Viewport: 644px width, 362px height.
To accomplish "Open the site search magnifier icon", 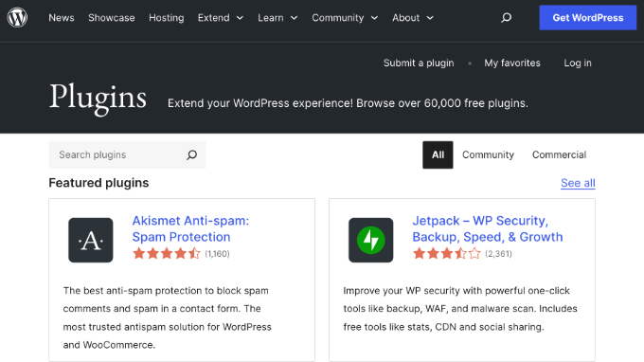I will coord(506,18).
